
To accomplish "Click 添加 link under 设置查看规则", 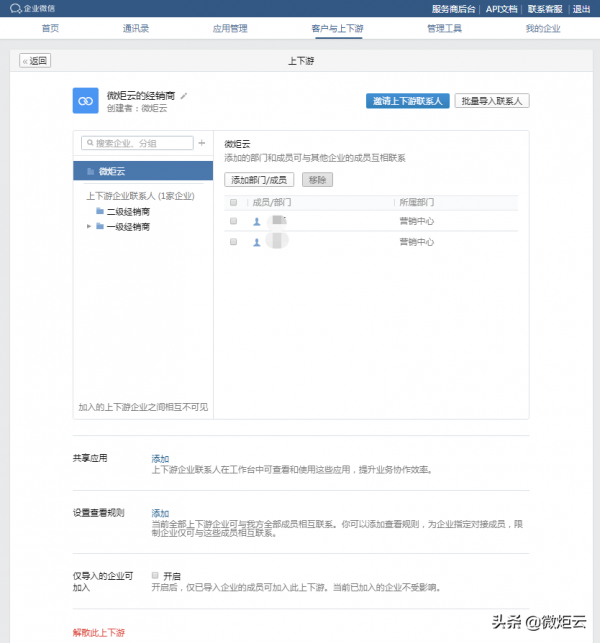I will pyautogui.click(x=160, y=513).
